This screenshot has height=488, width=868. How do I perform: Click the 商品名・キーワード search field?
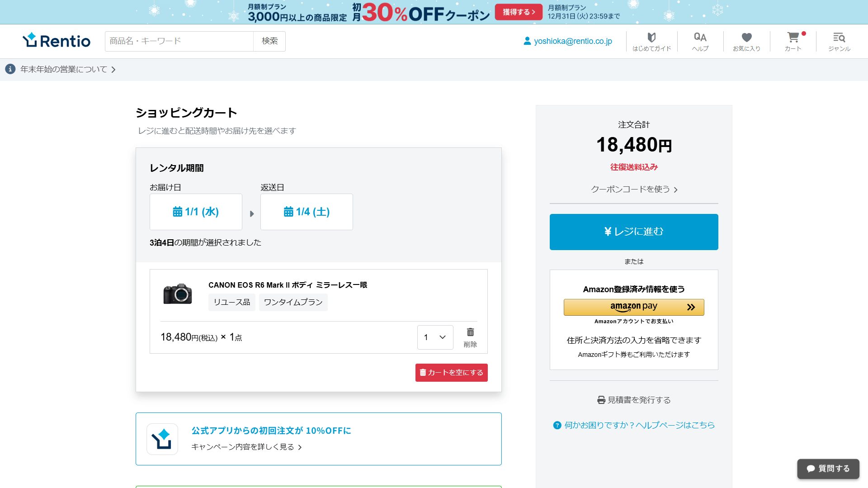(x=179, y=41)
